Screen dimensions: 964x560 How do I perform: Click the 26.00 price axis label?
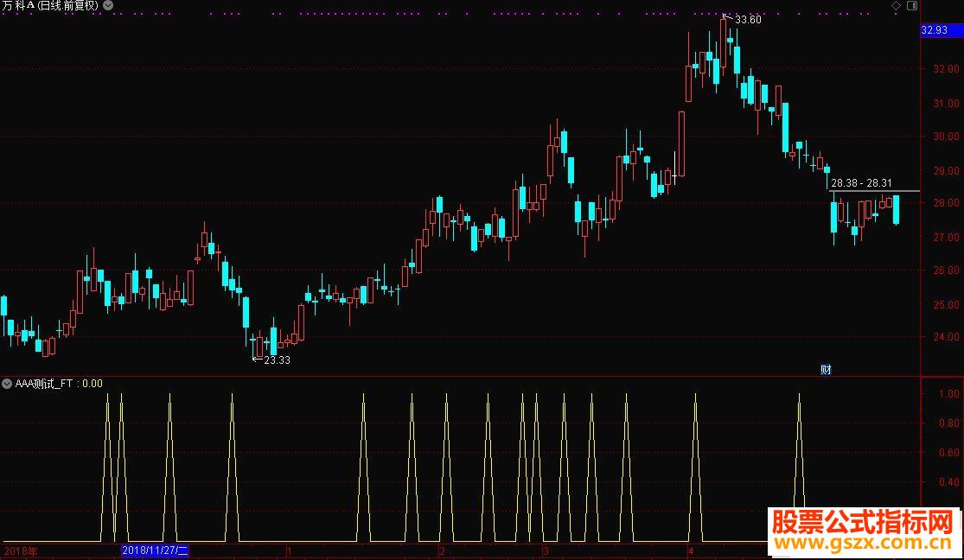(x=946, y=270)
